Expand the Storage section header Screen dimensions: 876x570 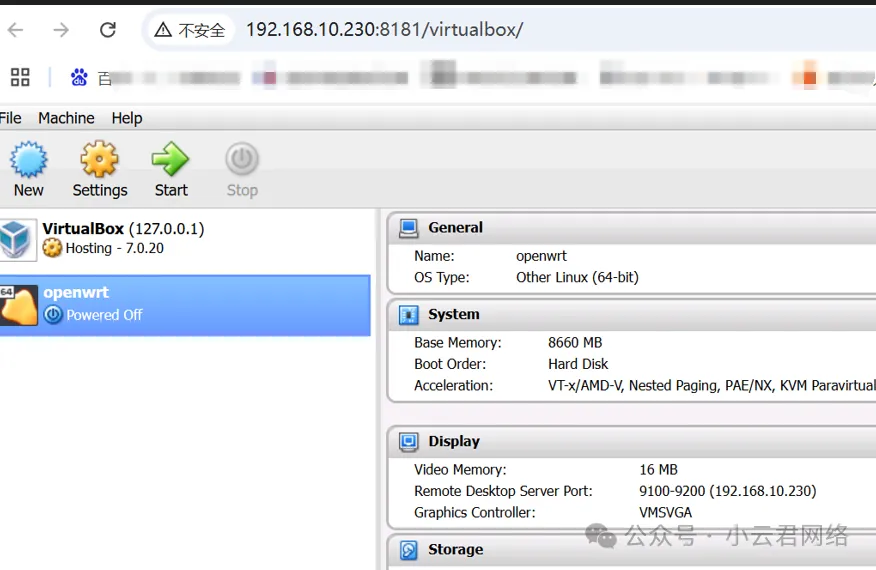coord(455,549)
